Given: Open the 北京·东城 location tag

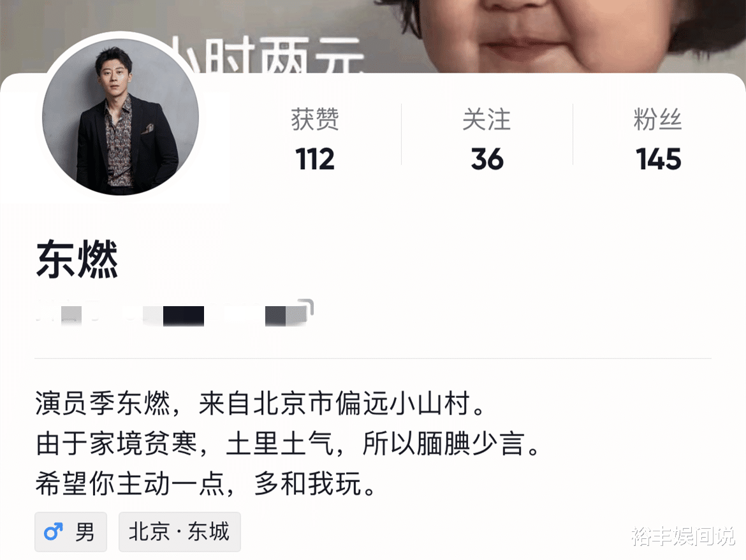Looking at the screenshot, I should [x=179, y=532].
